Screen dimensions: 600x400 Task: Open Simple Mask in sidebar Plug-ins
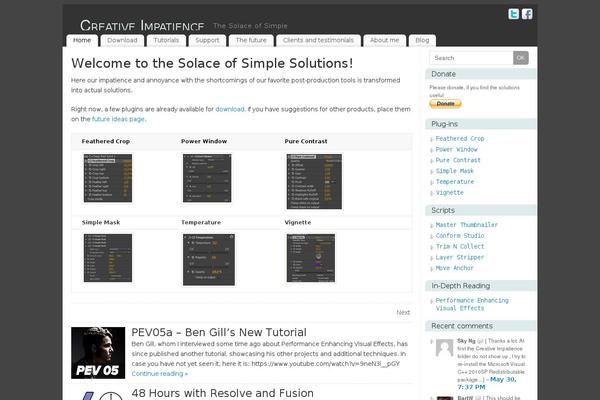click(x=455, y=171)
